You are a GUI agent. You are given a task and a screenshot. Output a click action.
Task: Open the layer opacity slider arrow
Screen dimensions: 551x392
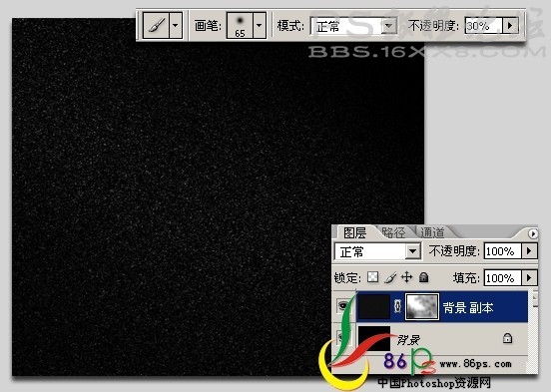click(530, 251)
